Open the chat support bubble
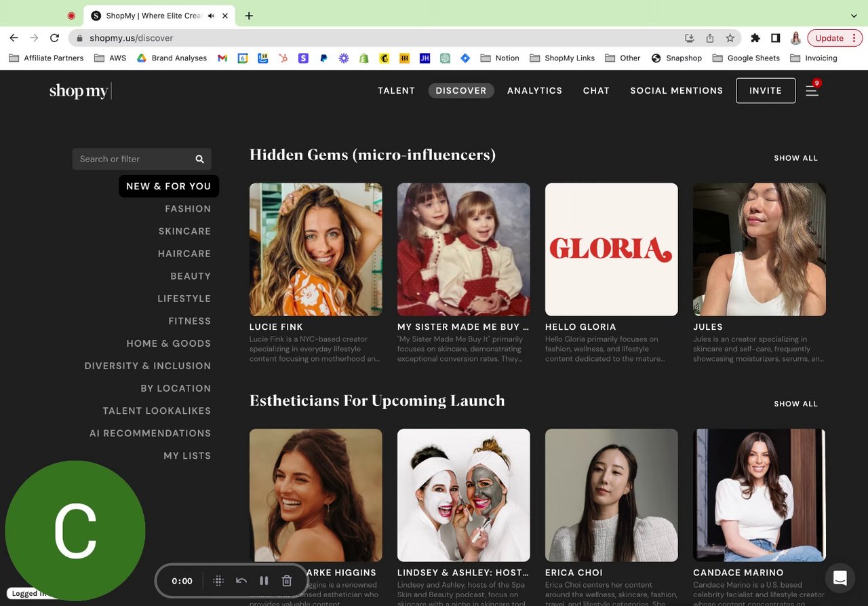This screenshot has width=868, height=606. 840,578
